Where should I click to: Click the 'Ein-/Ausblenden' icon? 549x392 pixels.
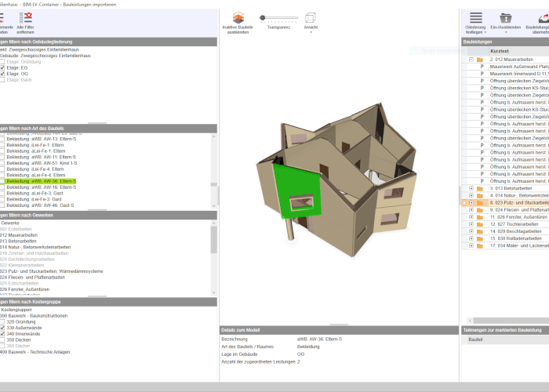coord(506,17)
